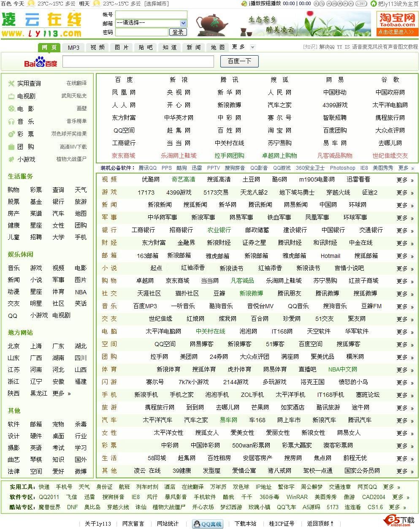Switch to the 视频 search tab
Image resolution: width=420 pixels, height=529 pixels.
98,47
